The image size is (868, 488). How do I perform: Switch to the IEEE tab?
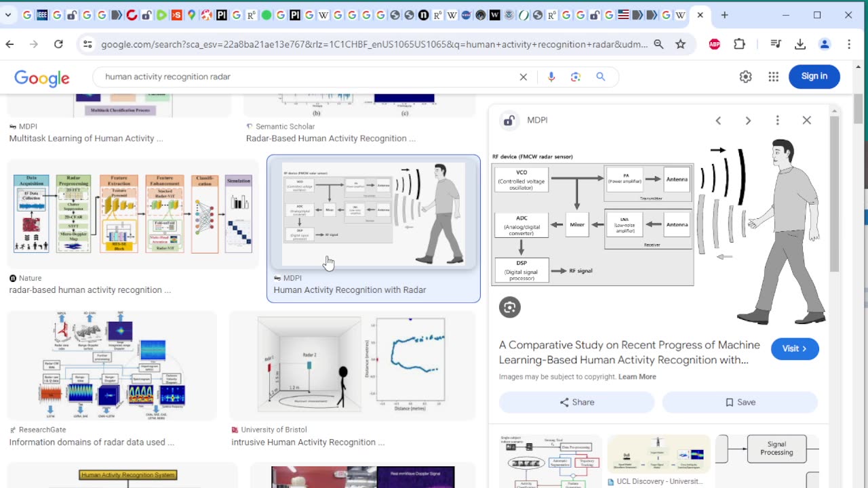(x=42, y=15)
